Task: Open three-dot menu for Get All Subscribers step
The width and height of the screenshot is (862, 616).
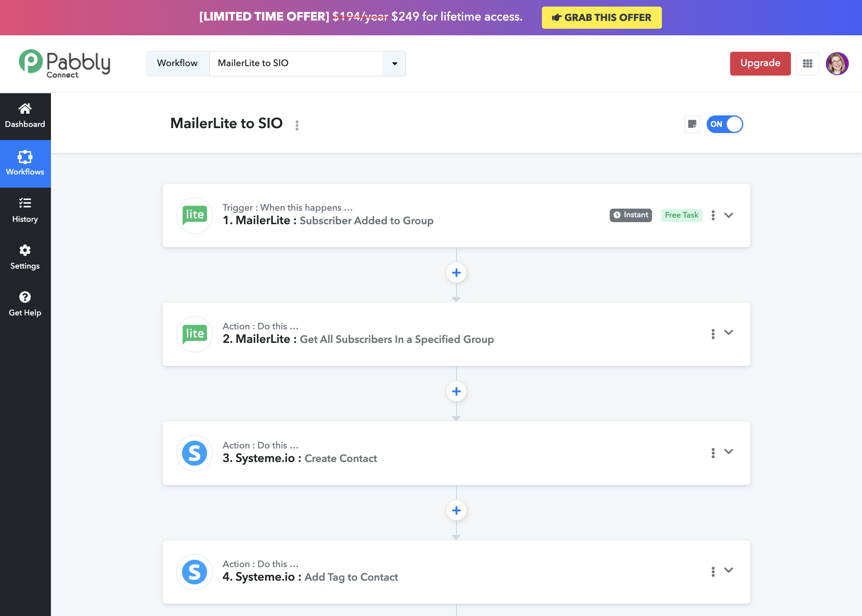Action: pos(713,334)
